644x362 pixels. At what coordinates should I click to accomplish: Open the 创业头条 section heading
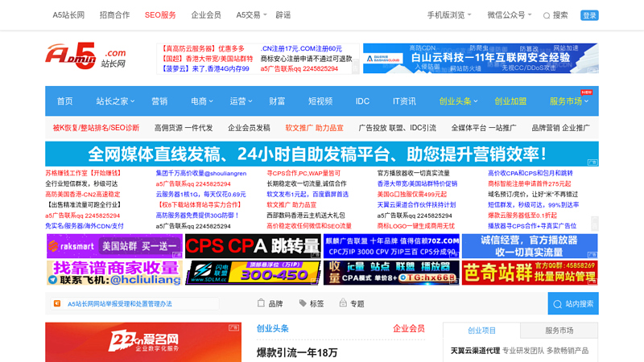click(x=273, y=328)
